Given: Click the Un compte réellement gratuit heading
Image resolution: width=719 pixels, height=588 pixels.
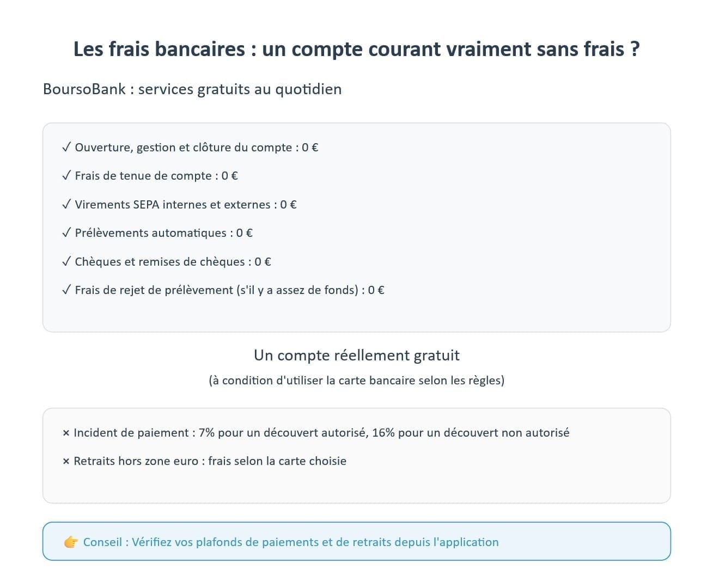Looking at the screenshot, I should click(x=356, y=356).
